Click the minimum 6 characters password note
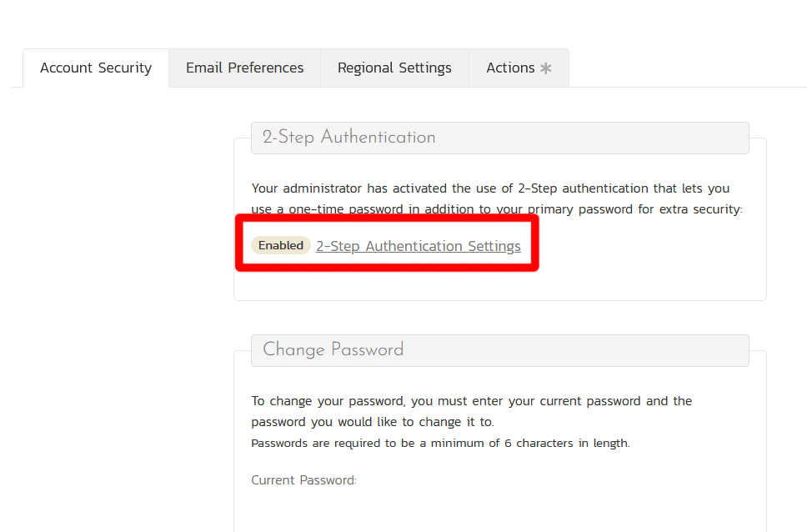Viewport: 807px width, 532px height. point(440,444)
